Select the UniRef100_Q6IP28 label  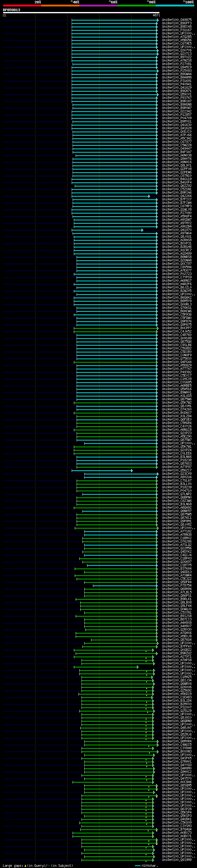coord(177,809)
